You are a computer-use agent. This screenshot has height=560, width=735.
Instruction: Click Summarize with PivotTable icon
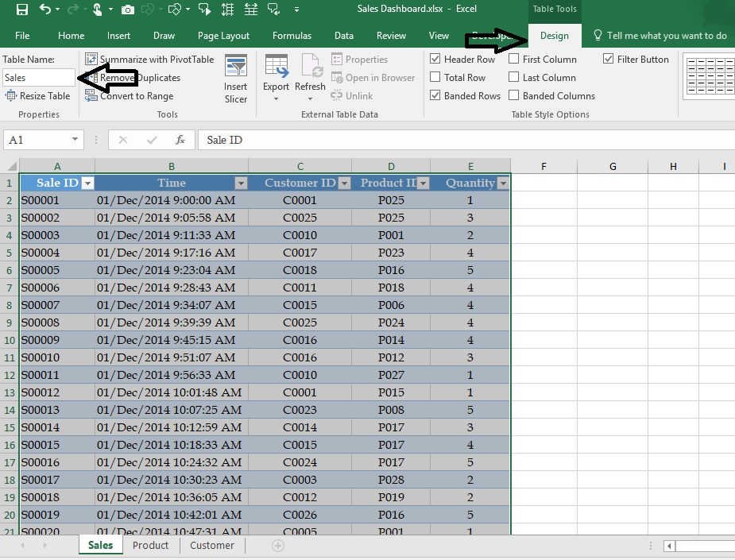pyautogui.click(x=91, y=59)
